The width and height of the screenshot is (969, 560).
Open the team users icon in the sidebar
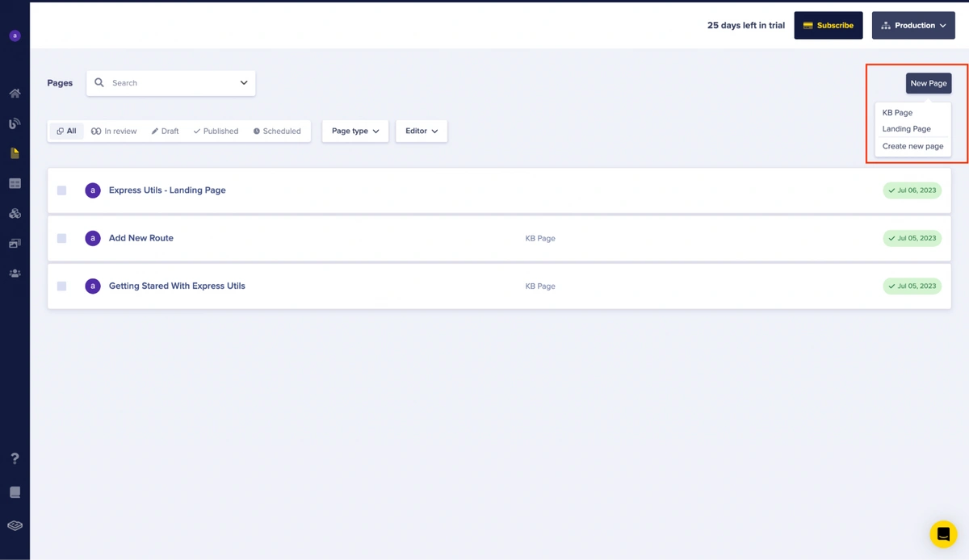(x=15, y=274)
